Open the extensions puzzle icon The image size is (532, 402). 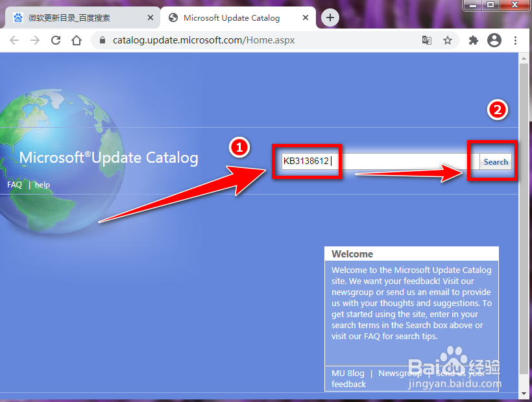click(x=474, y=40)
